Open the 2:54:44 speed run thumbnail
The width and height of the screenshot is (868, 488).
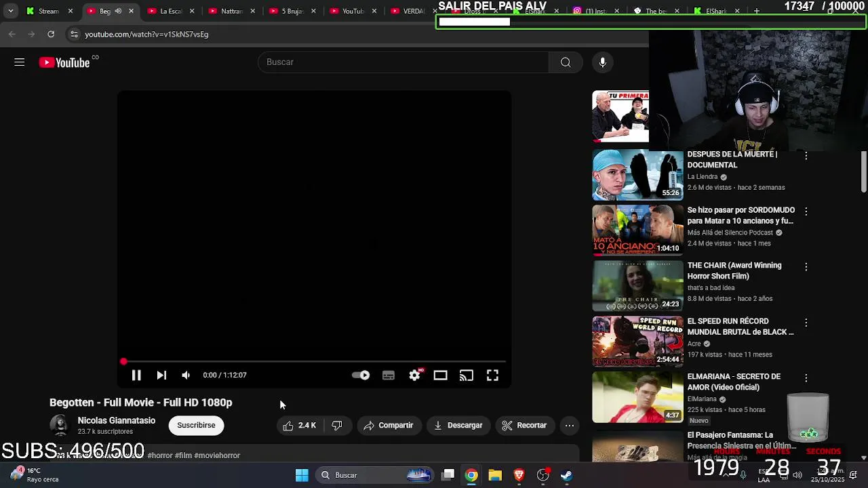pos(637,342)
